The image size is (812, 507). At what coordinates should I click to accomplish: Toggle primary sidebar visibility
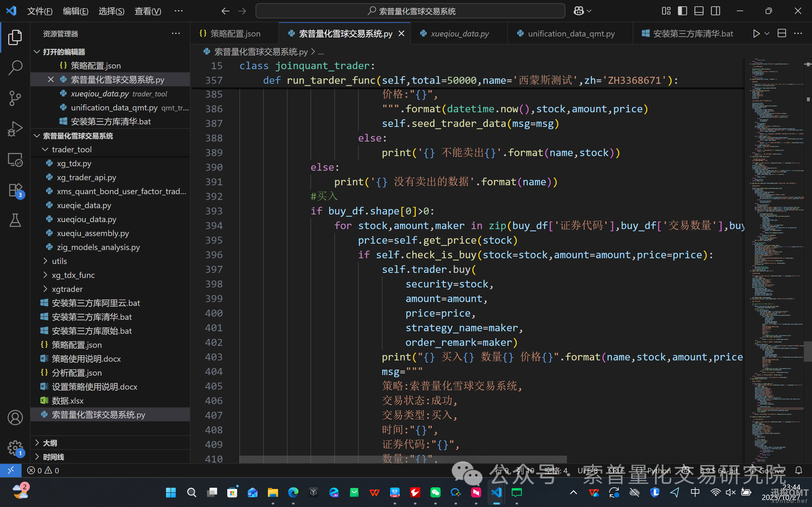tap(682, 11)
